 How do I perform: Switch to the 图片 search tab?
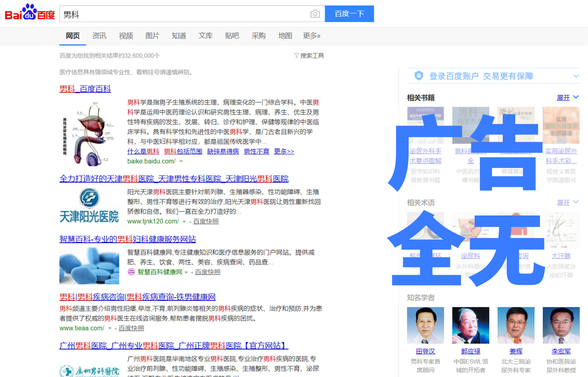click(152, 36)
